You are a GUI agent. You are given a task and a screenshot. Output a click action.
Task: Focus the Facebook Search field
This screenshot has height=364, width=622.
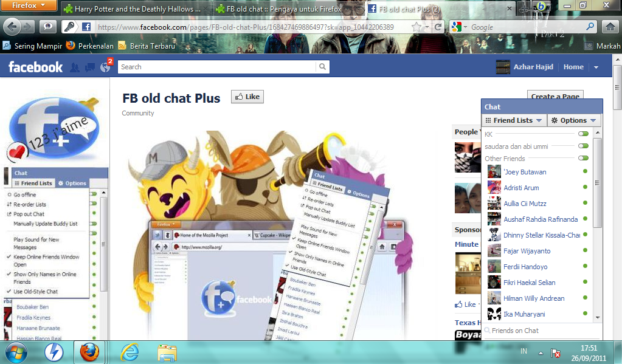[x=218, y=67]
